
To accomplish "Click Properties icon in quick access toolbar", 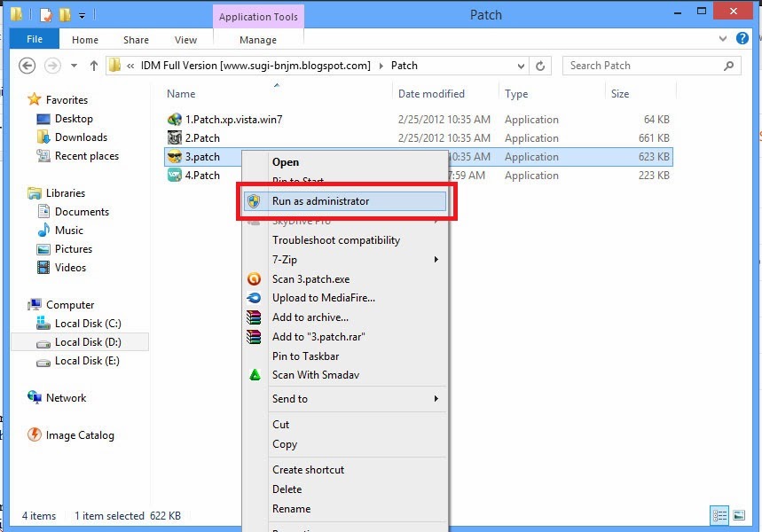I will click(x=45, y=14).
